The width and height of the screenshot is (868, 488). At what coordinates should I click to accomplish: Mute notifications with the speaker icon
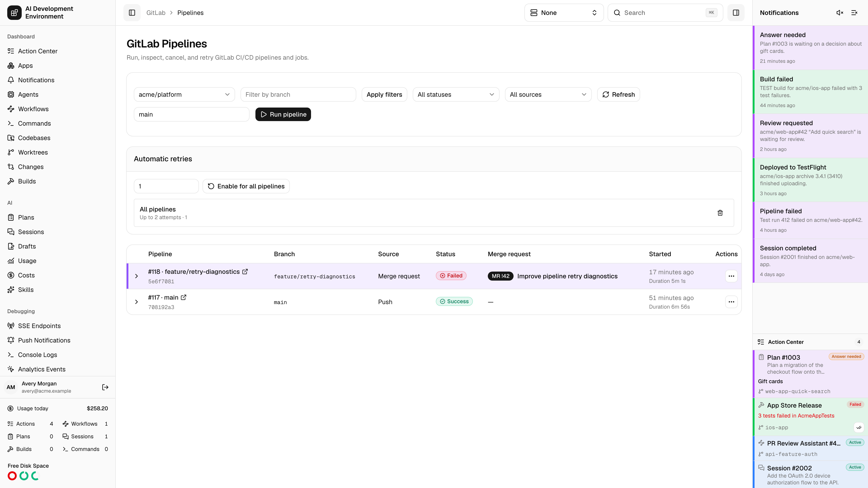tap(840, 13)
